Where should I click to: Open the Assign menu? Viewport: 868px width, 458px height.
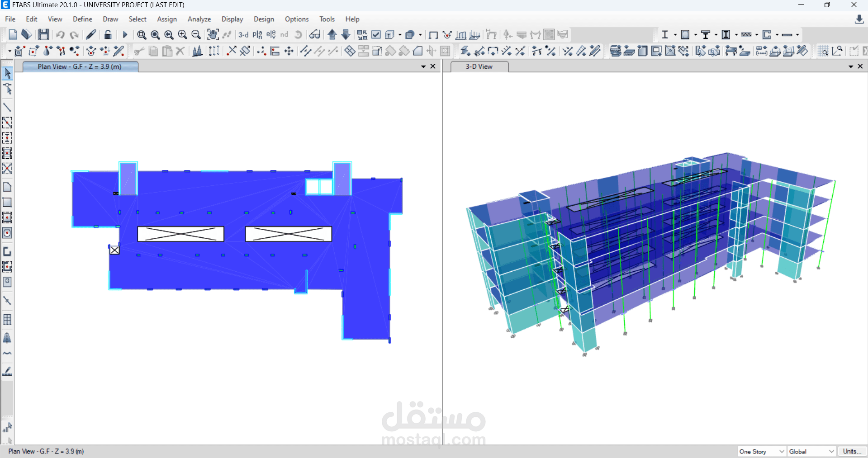coord(167,19)
